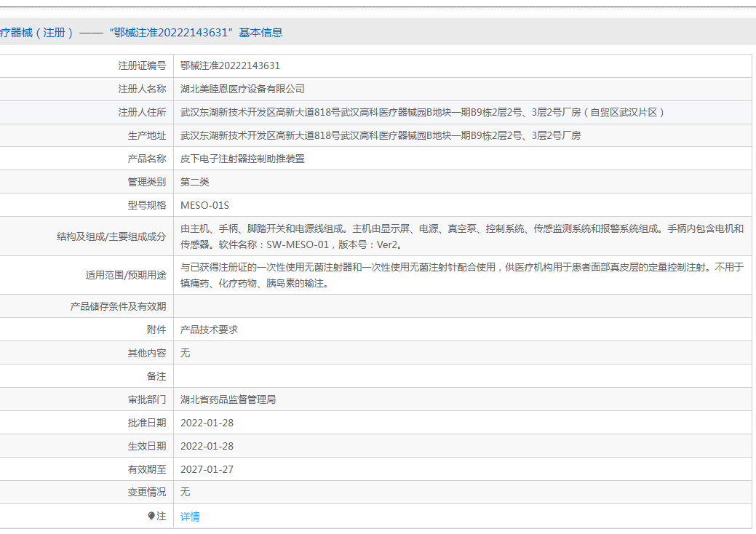756x534 pixels.
Task: Select the 批准日期 value 2022-01-28
Action: (207, 423)
